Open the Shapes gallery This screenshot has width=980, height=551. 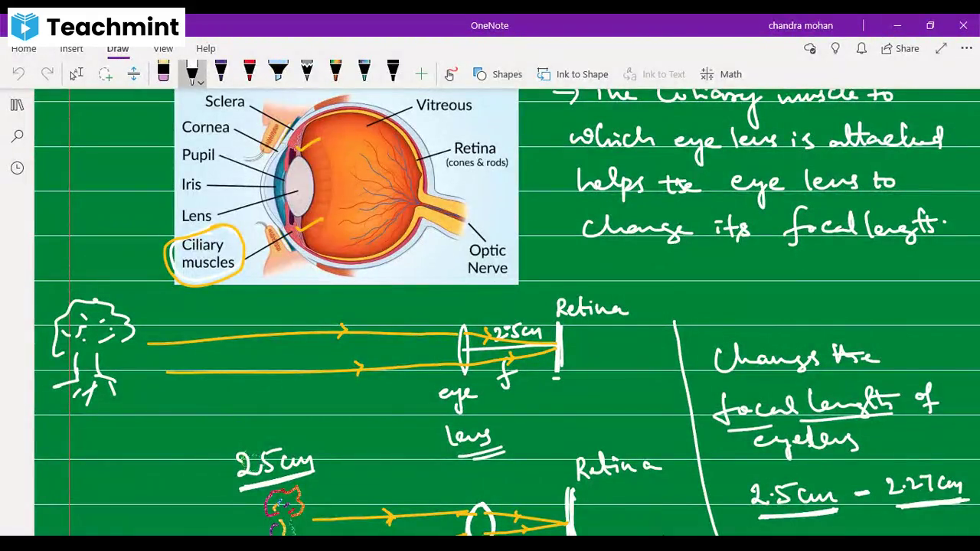498,74
